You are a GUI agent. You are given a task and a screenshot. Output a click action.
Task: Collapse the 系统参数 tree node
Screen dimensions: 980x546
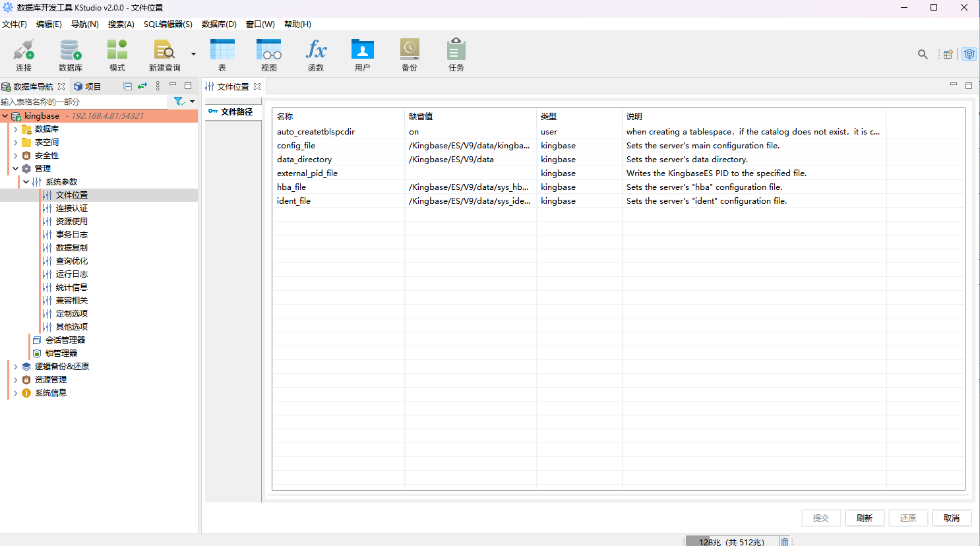pos(26,182)
